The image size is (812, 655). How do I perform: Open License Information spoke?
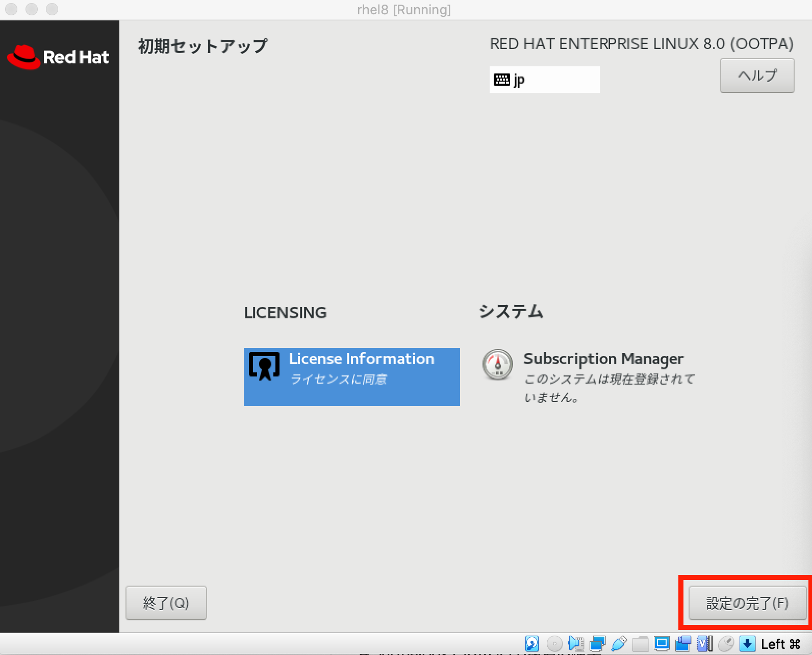[351, 376]
